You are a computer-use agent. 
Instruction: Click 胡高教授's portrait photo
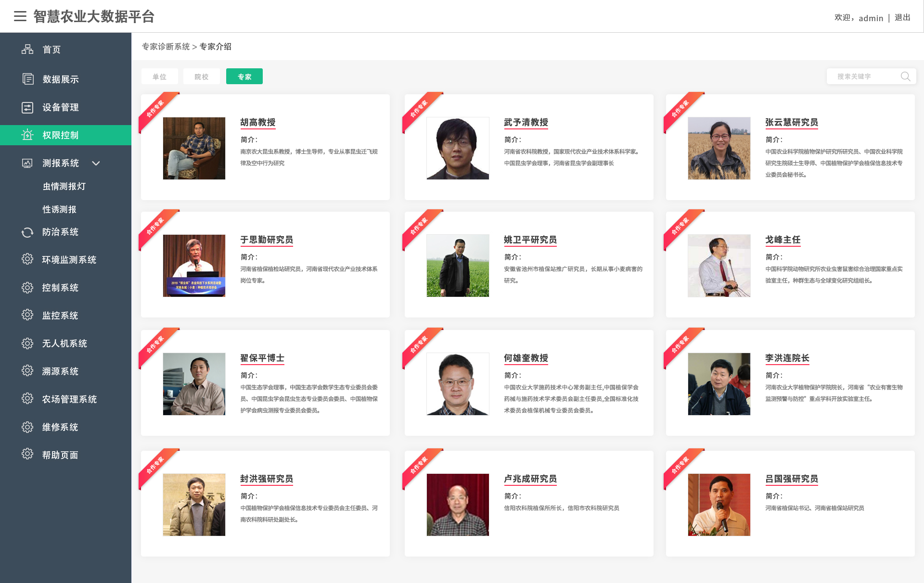point(194,148)
